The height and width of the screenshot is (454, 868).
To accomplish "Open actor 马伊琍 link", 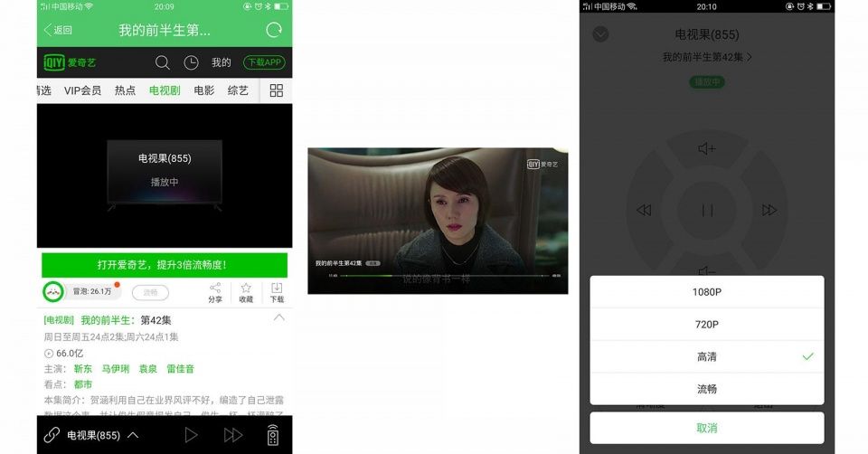I will point(115,369).
